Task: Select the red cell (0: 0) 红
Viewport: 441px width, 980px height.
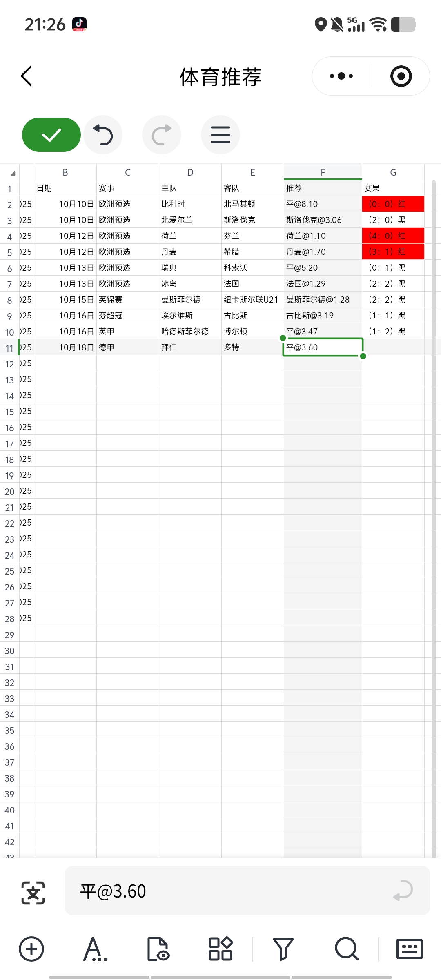Action: (393, 204)
